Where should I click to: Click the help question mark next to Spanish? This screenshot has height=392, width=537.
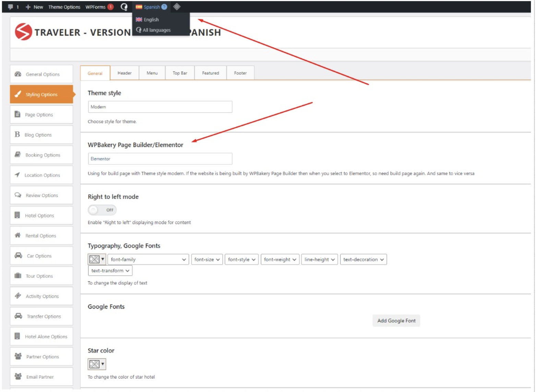[164, 7]
